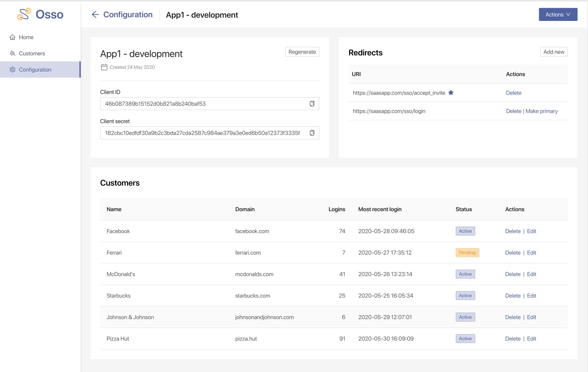Copy the Client ID with clipboard icon

point(312,104)
